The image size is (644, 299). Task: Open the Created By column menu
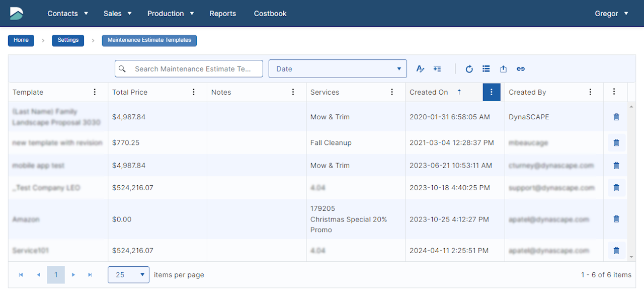coord(591,92)
